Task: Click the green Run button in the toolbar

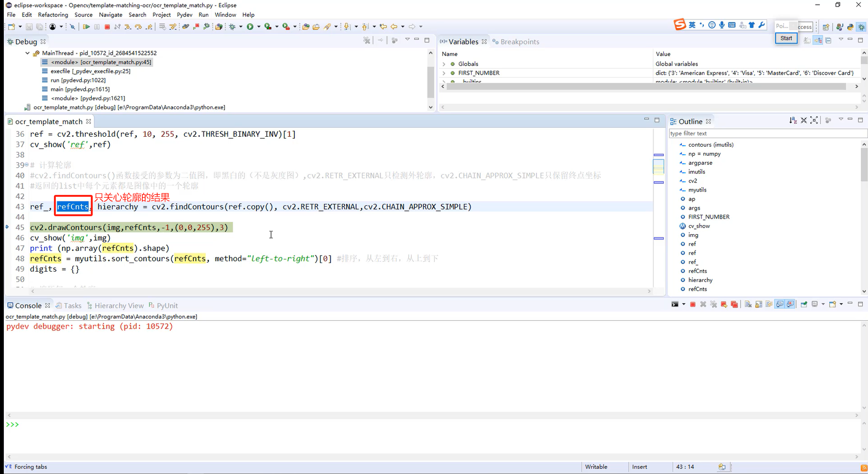Action: coord(250,26)
